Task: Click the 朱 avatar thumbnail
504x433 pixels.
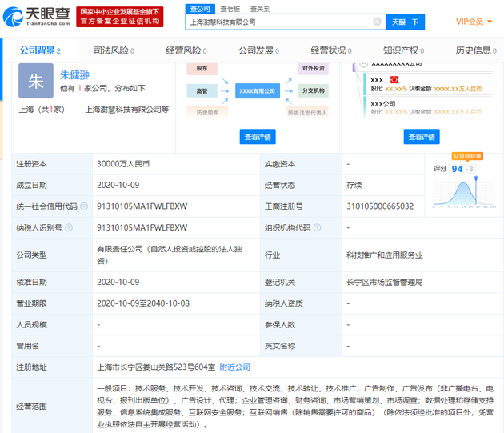Action: 36,81
